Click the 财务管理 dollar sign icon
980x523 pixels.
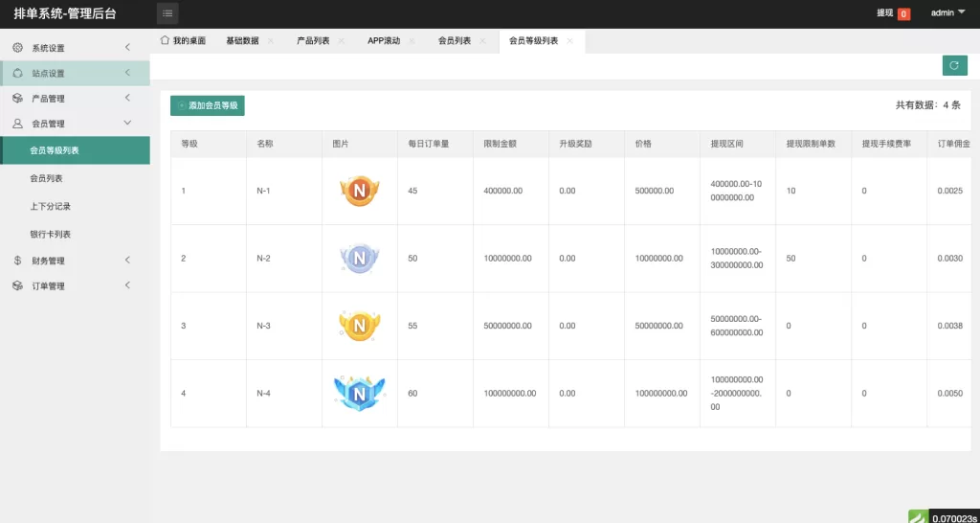[17, 261]
